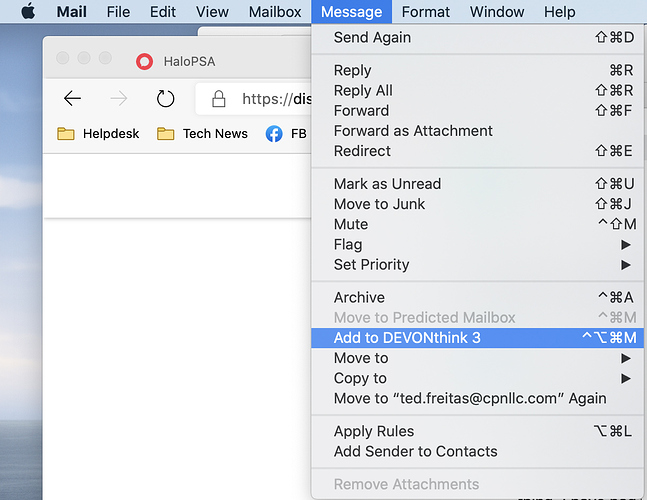
Task: Open the Mailbox menu
Action: click(275, 12)
